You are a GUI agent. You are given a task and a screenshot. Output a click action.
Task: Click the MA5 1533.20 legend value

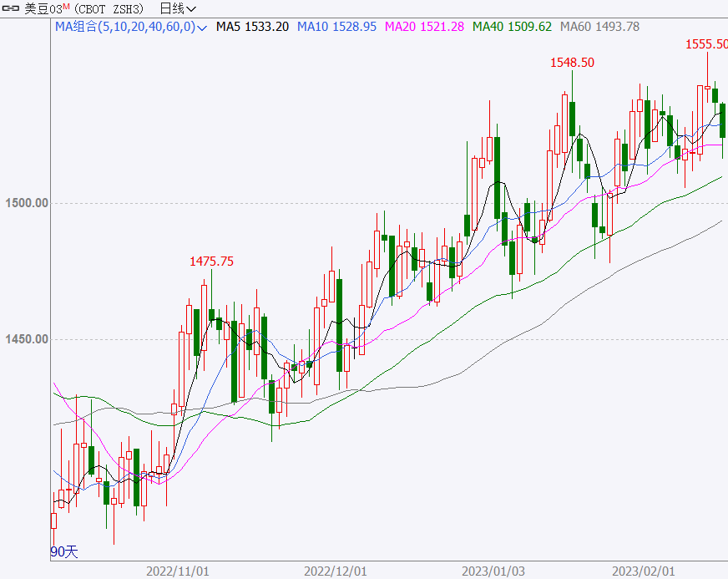click(x=253, y=27)
